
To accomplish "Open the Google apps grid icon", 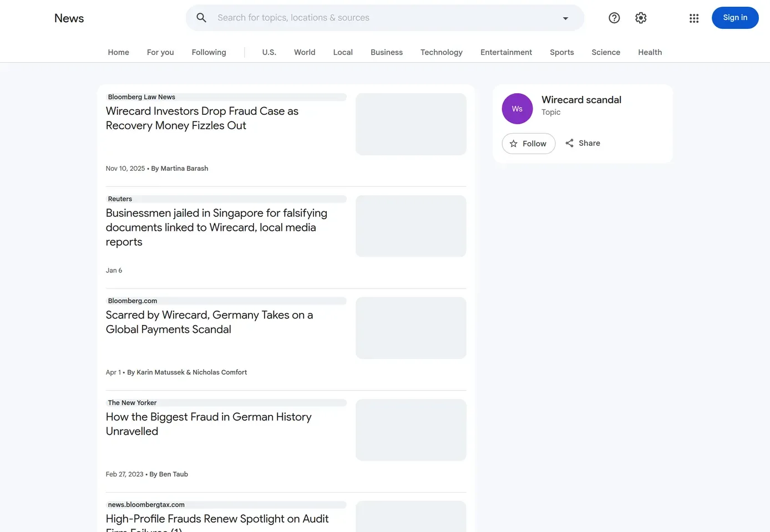I will click(x=694, y=18).
